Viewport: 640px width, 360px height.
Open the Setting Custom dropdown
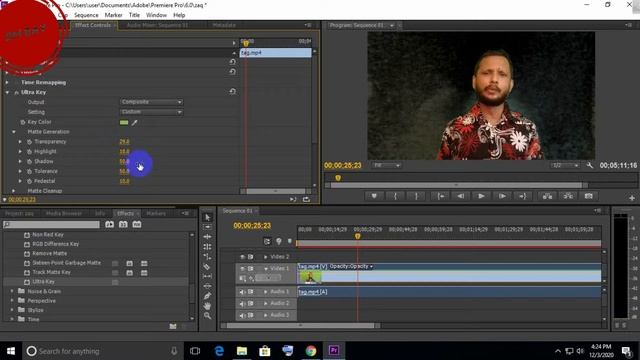(151, 112)
